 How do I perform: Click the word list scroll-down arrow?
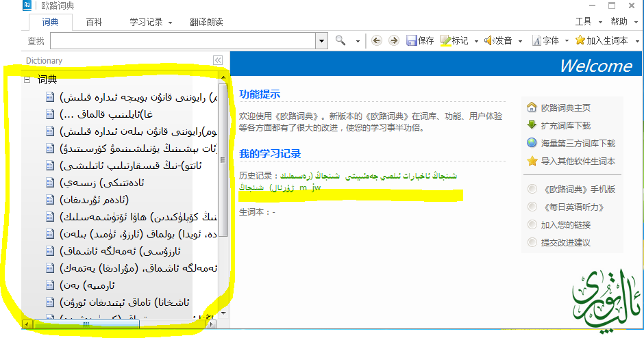[x=223, y=313]
